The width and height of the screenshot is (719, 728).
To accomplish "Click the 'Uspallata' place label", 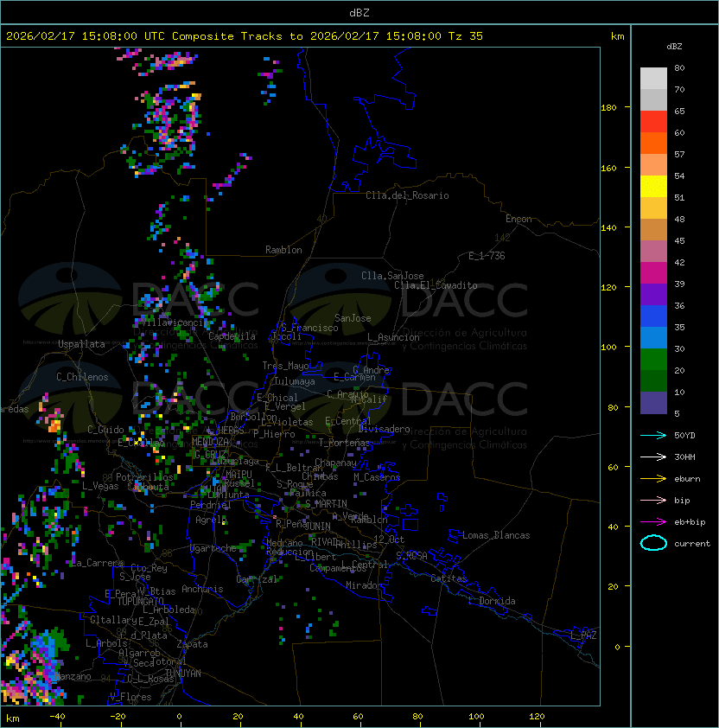I will pos(81,344).
